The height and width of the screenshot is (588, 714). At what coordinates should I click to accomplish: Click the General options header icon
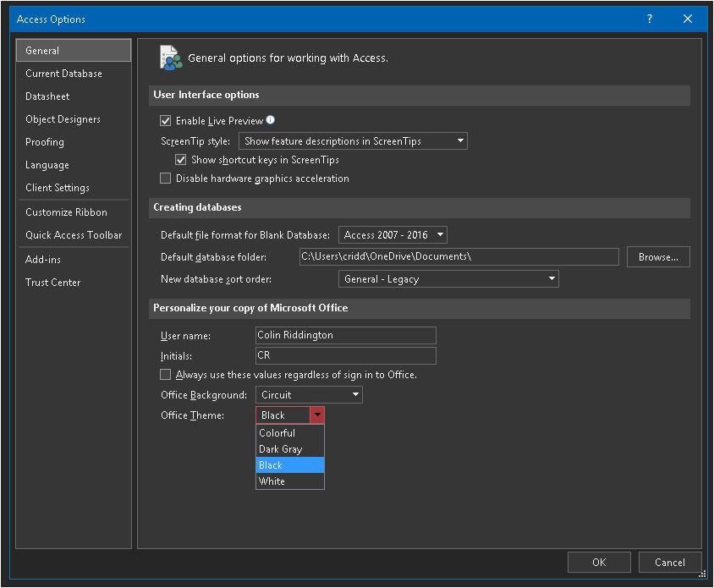tap(170, 58)
